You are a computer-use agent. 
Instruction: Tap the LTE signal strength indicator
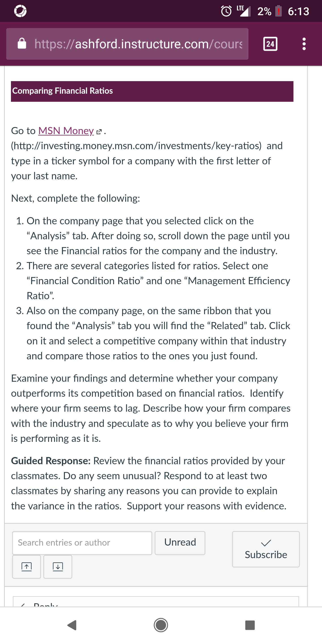coord(244,11)
